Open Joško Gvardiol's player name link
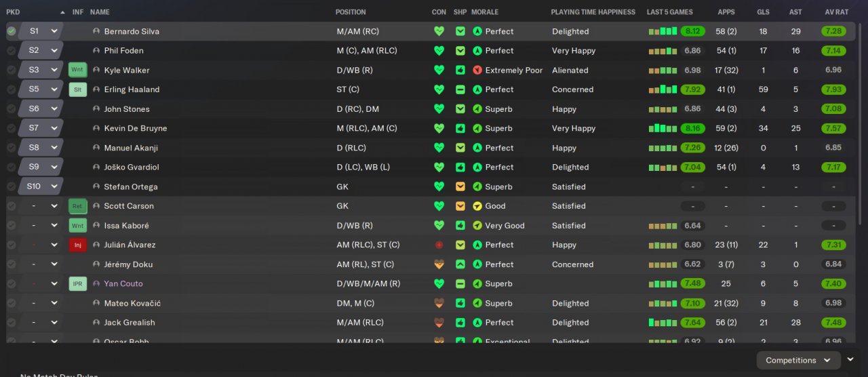The image size is (868, 377). coord(132,167)
